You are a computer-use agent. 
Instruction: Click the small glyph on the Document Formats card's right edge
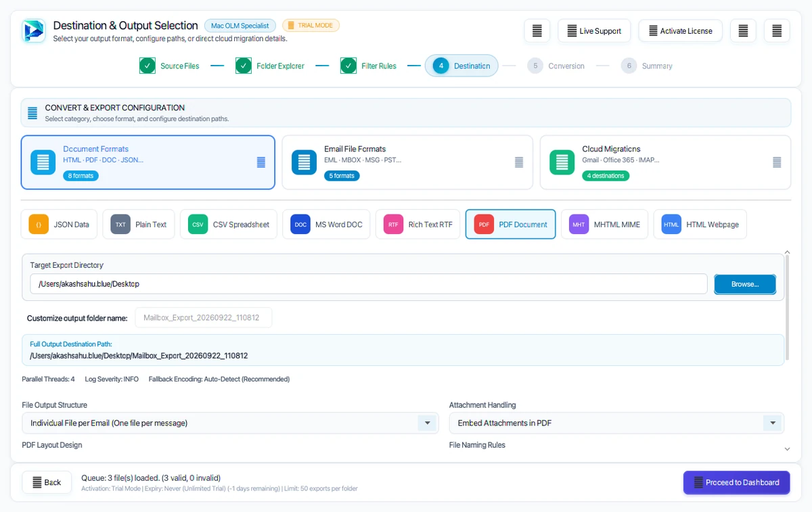point(261,162)
